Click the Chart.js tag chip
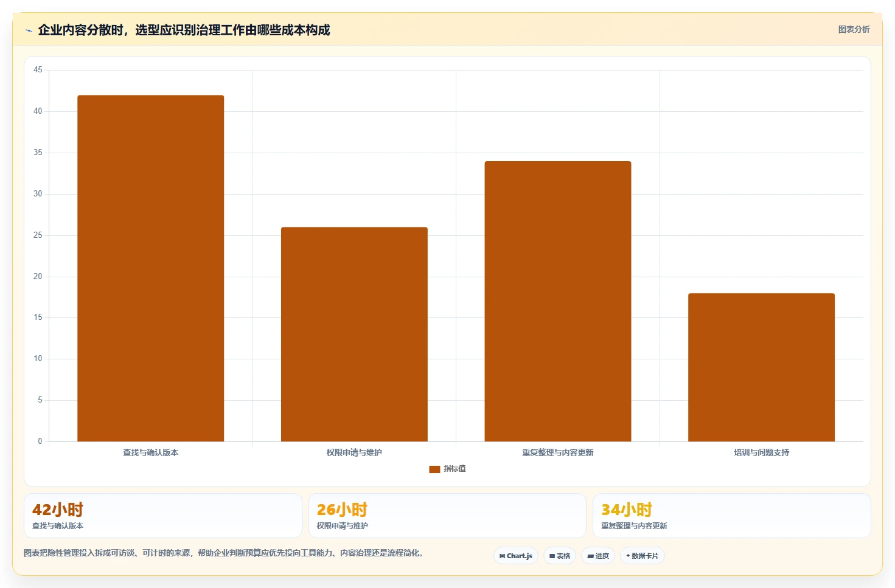895x588 pixels. (516, 556)
